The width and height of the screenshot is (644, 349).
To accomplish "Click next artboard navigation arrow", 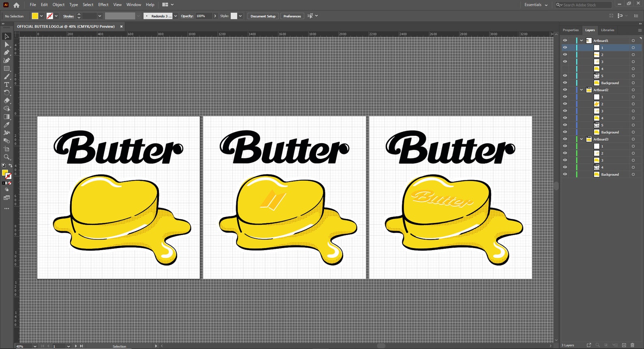I will click(x=76, y=346).
